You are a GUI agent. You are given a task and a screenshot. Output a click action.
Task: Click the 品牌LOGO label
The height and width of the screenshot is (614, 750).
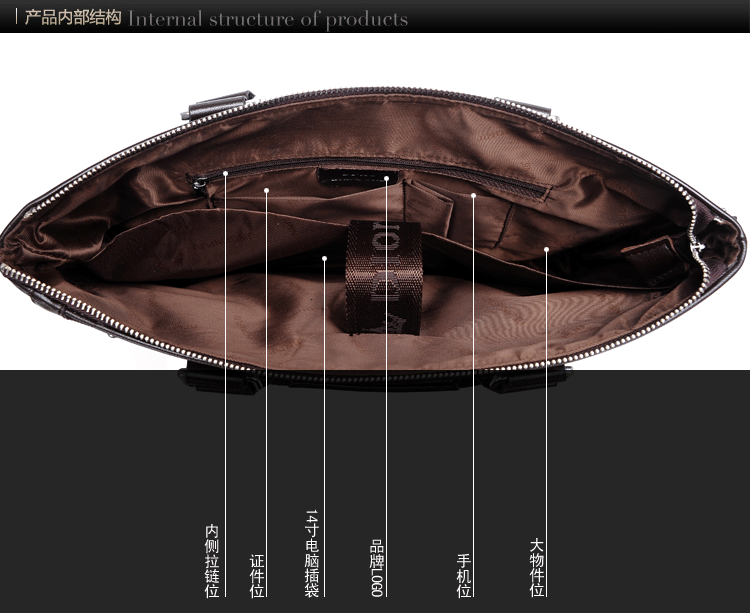tap(376, 568)
